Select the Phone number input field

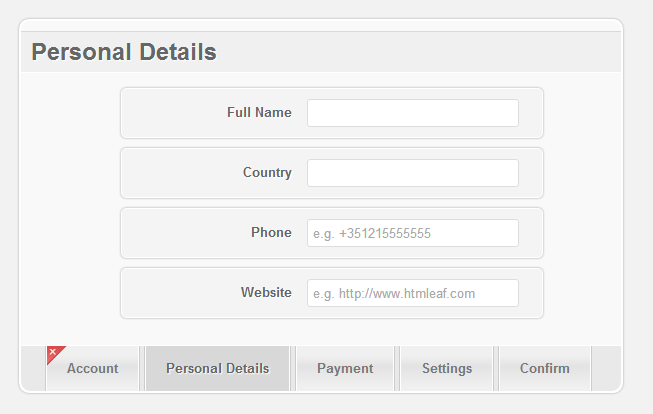tap(413, 233)
